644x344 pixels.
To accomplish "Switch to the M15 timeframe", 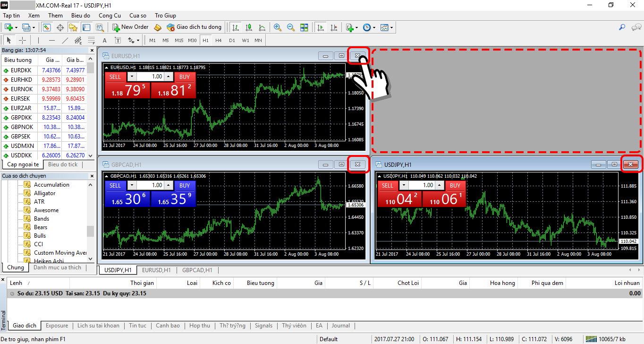I will pos(179,40).
